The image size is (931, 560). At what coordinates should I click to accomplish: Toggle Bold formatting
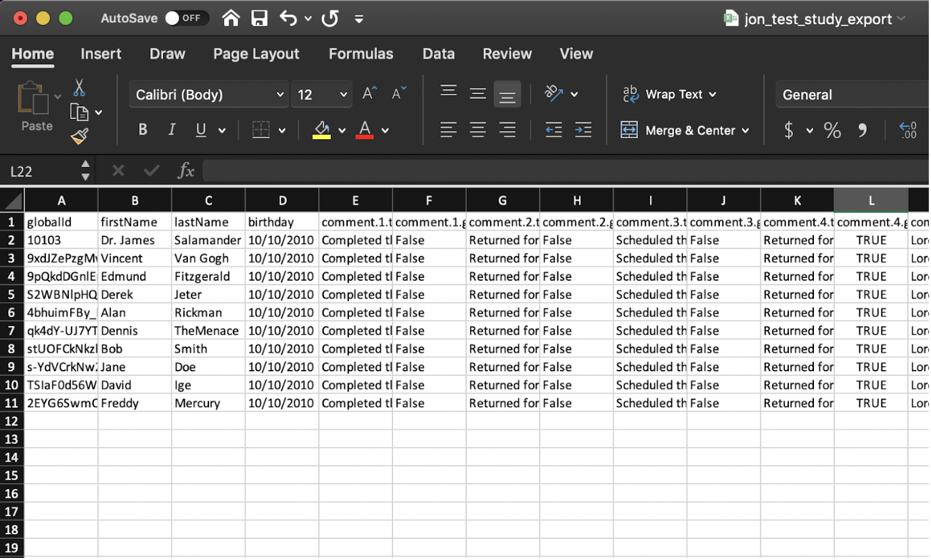[143, 130]
